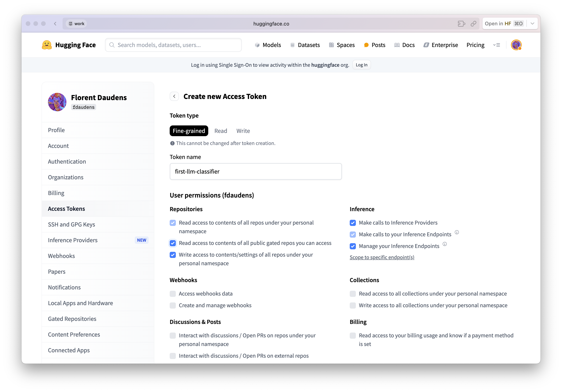Click the Models cube icon
Image resolution: width=562 pixels, height=392 pixels.
257,45
